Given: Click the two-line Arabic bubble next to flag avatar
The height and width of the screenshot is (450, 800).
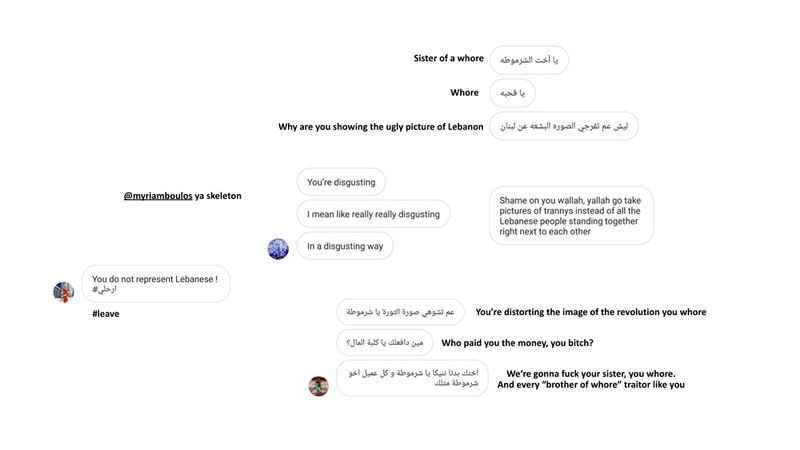Looking at the screenshot, I should coord(412,378).
